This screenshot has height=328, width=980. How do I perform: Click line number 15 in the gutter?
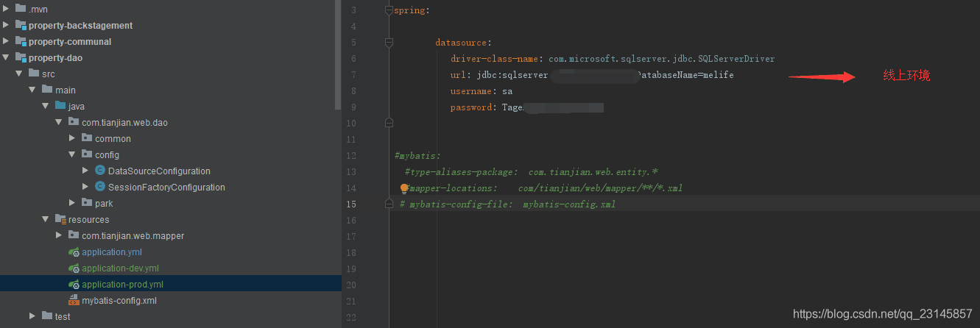(x=351, y=204)
